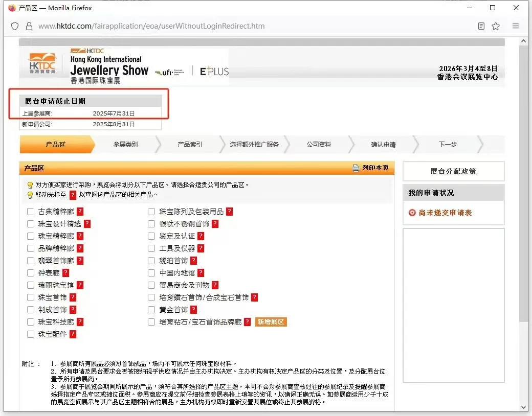Open reader view from the address bar
The width and height of the screenshot is (532, 416).
[481, 26]
